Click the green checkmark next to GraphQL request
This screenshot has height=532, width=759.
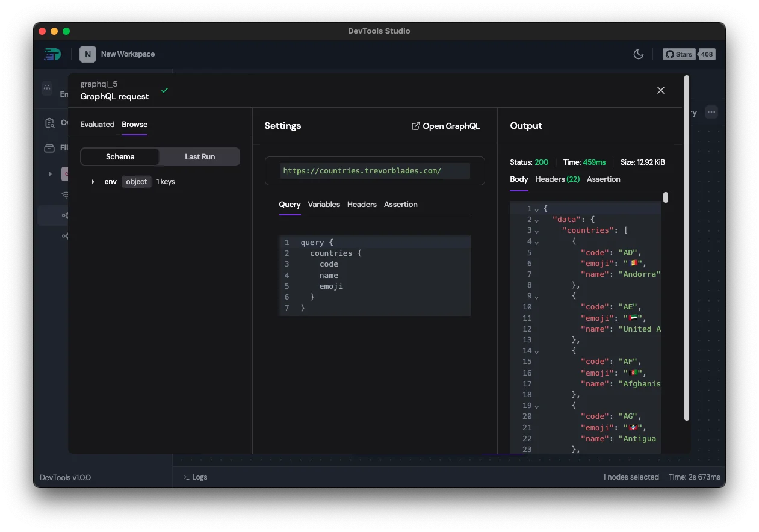point(164,90)
